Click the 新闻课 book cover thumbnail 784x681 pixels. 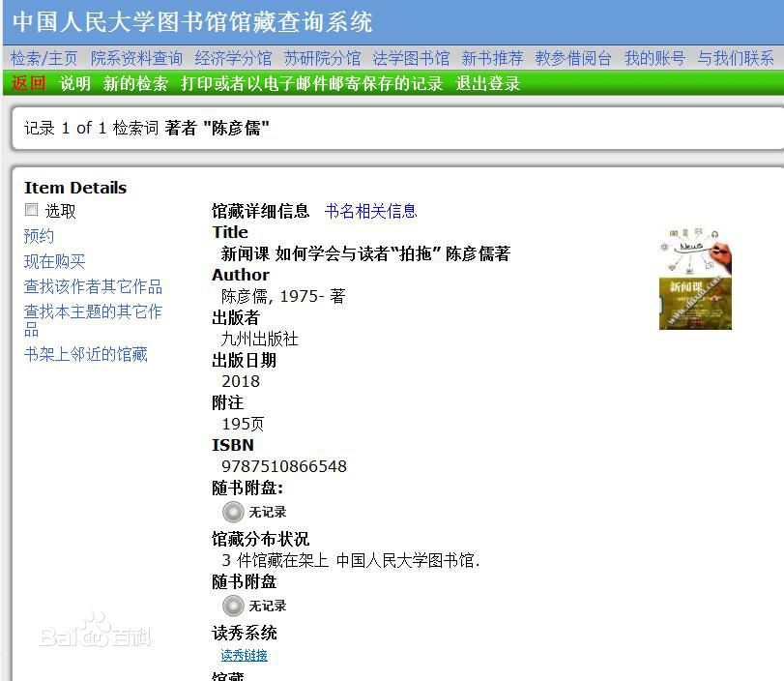695,279
